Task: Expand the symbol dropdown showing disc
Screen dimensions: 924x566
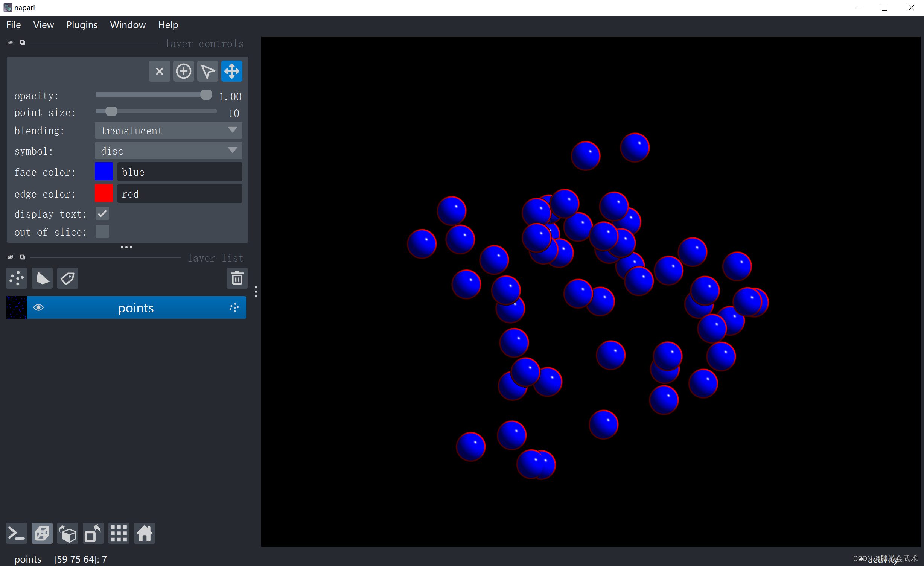Action: (x=168, y=151)
